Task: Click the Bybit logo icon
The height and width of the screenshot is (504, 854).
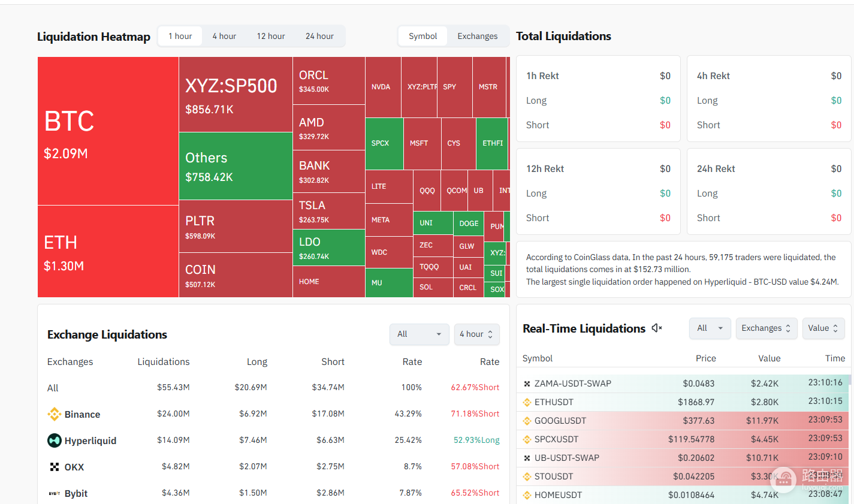Action: [x=55, y=493]
